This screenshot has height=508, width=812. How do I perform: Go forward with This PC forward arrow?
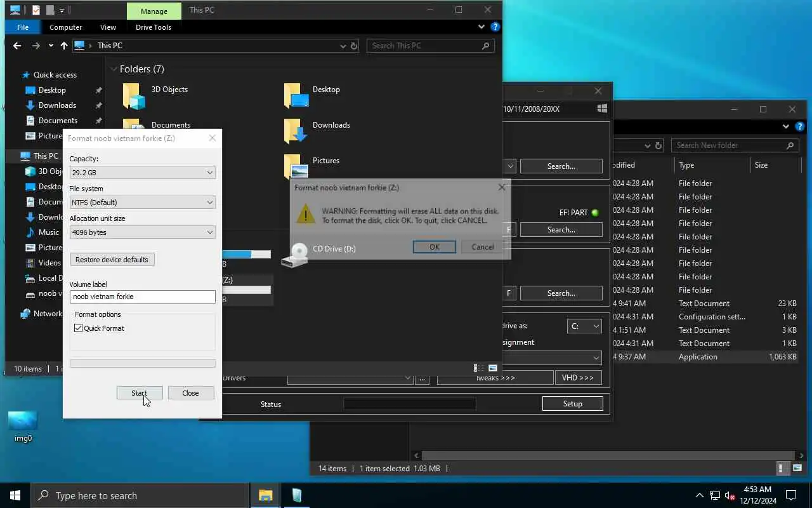pos(36,46)
